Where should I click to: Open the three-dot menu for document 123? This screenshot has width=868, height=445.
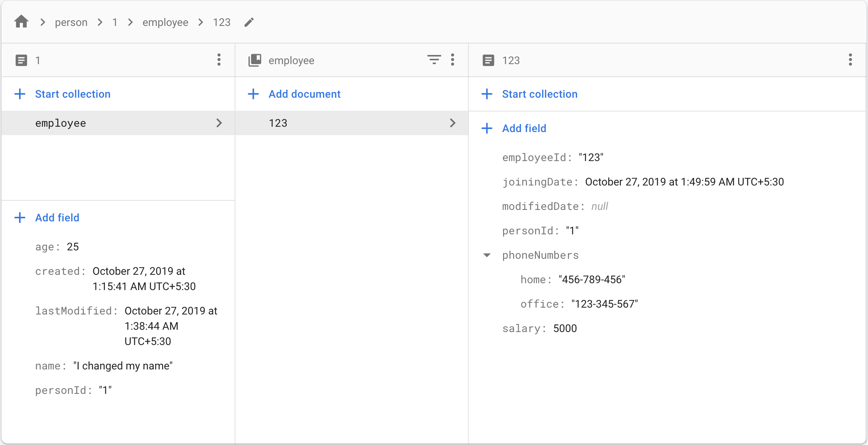pos(850,60)
